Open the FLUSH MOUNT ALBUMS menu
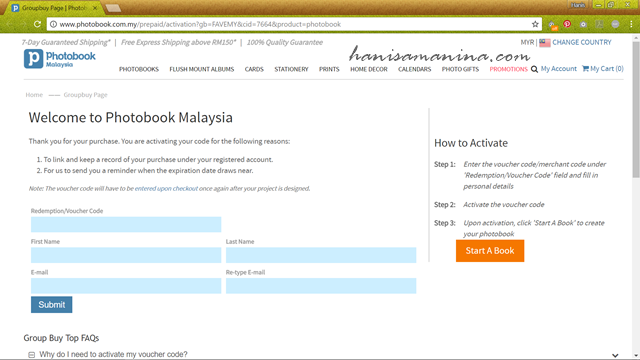The height and width of the screenshot is (360, 640). coord(202,69)
